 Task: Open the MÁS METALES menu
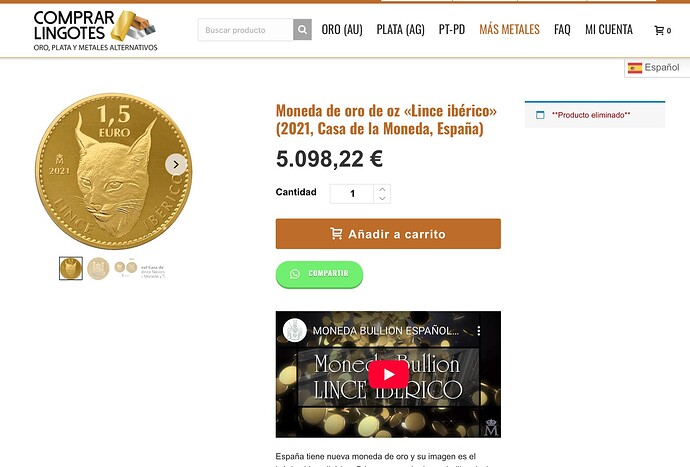[509, 29]
